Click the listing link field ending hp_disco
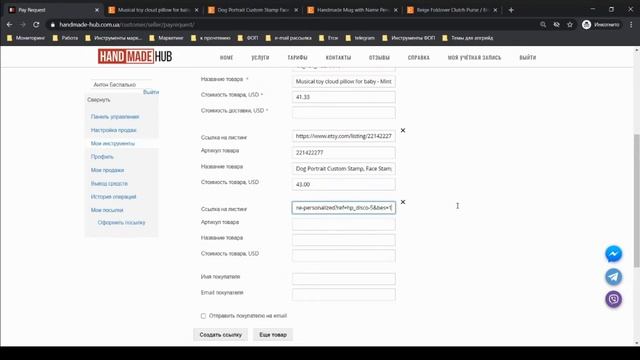Screen dimensions: 640x360 pyautogui.click(x=344, y=208)
